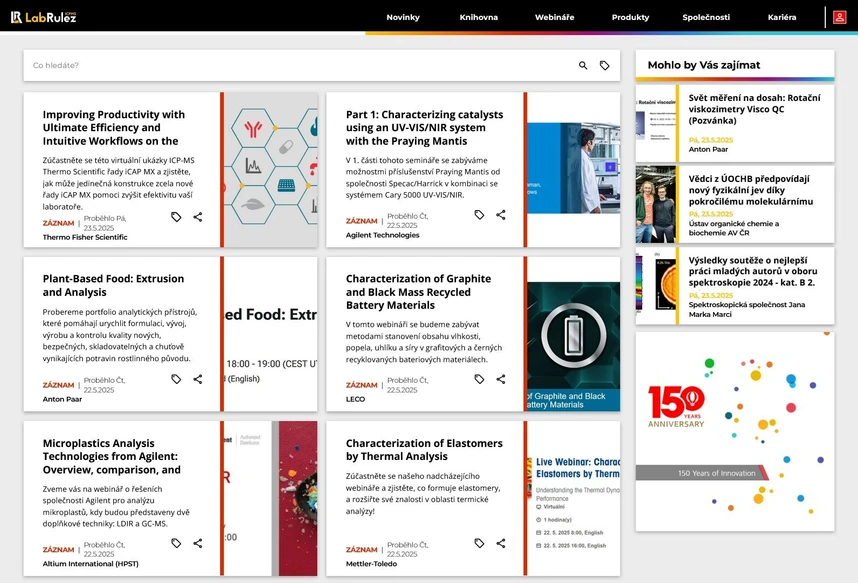Open the LabRulez logo home link
The width and height of the screenshot is (858, 583).
pos(44,17)
